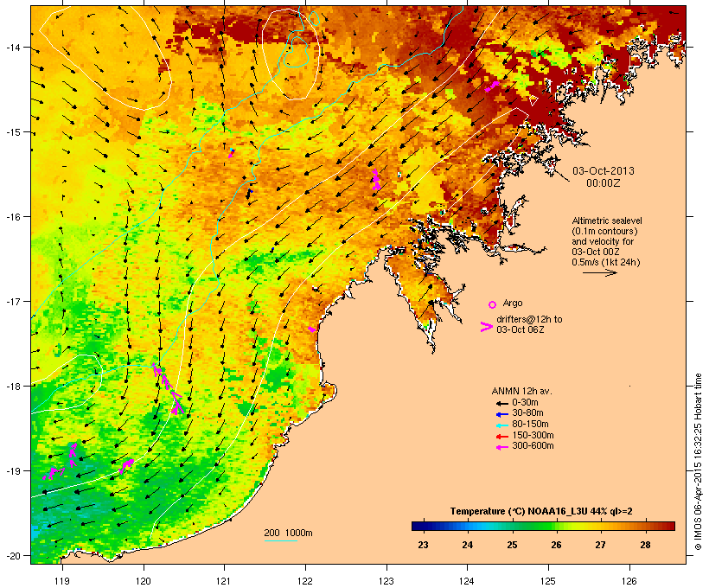Click the 123 longitude axis label
Viewport: 709px width, 588px height.
click(386, 581)
